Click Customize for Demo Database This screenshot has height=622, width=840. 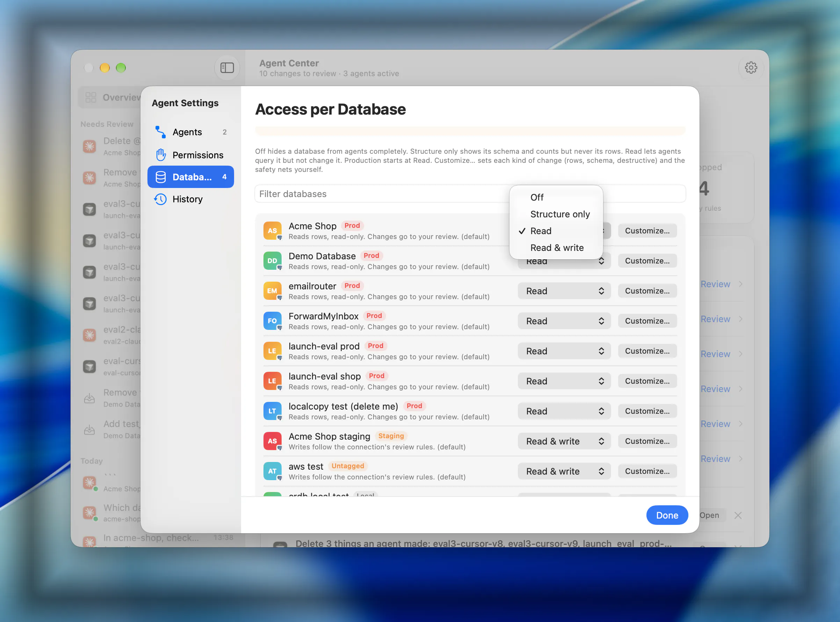click(647, 261)
